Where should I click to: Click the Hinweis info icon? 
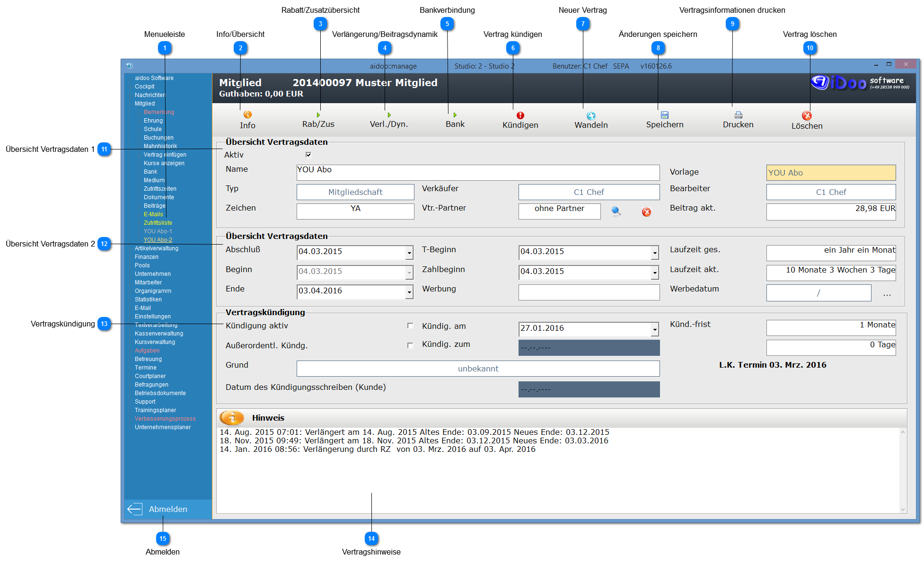[232, 418]
